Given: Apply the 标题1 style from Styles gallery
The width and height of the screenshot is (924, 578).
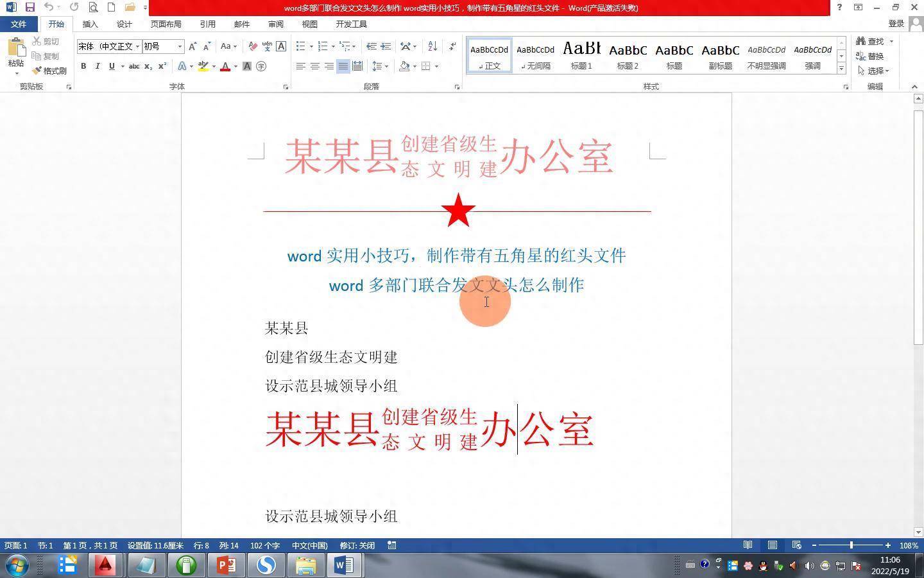Looking at the screenshot, I should (581, 55).
